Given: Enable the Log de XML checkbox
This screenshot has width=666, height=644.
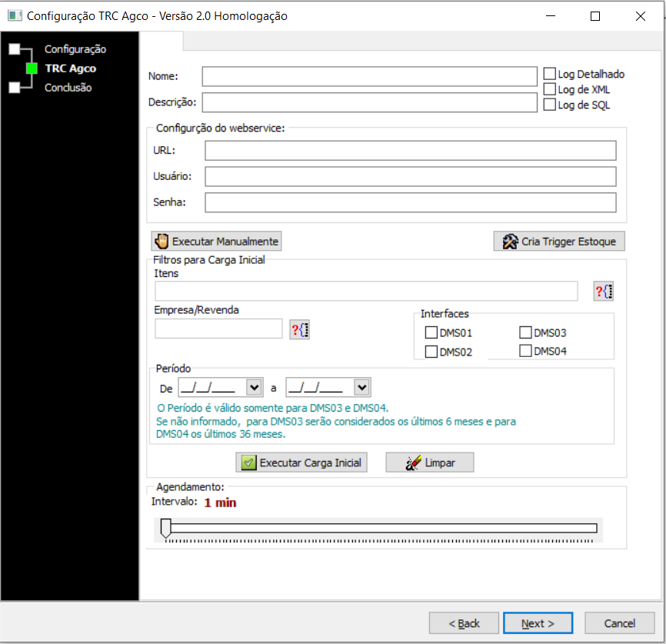Looking at the screenshot, I should [550, 89].
